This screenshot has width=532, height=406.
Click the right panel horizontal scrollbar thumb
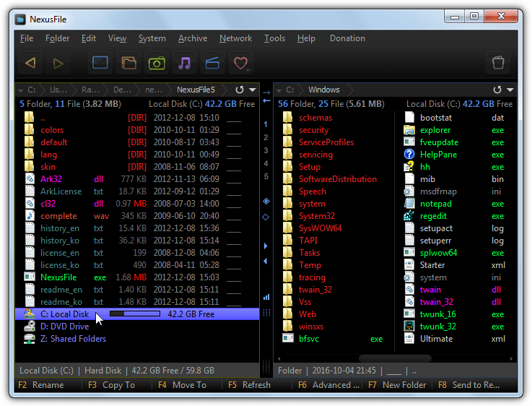(395, 358)
